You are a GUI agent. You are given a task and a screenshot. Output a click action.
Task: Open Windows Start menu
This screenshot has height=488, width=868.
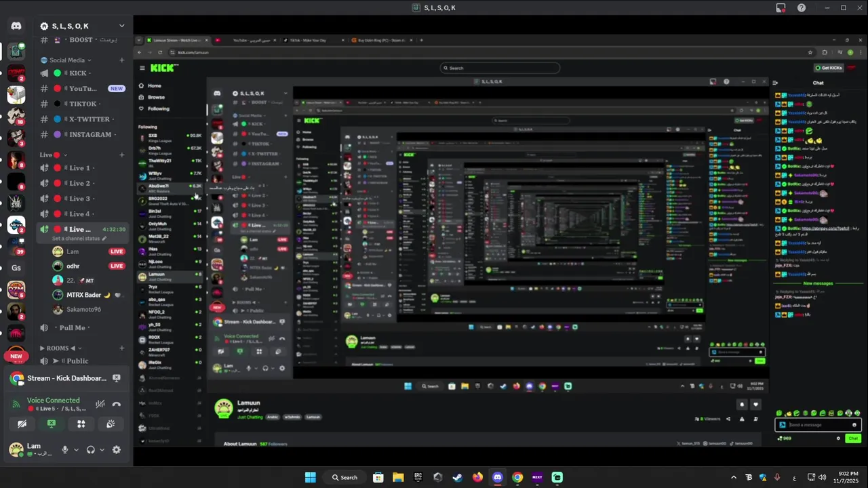(310, 477)
